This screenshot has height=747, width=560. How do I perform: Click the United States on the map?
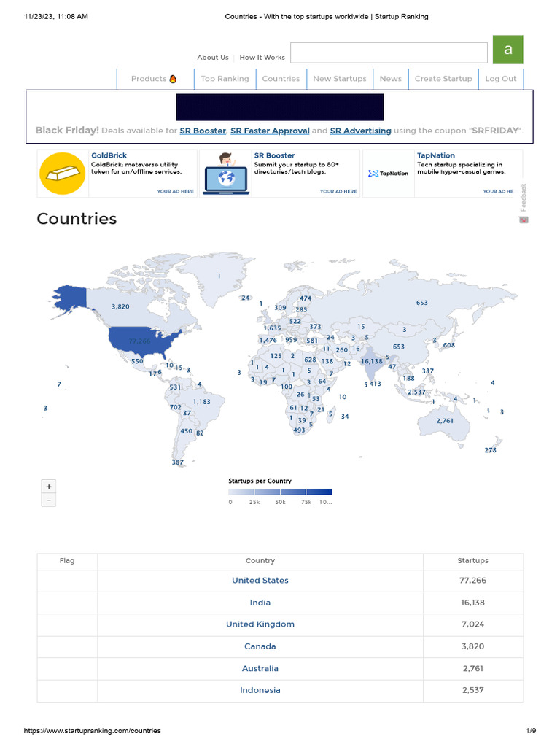pyautogui.click(x=139, y=341)
